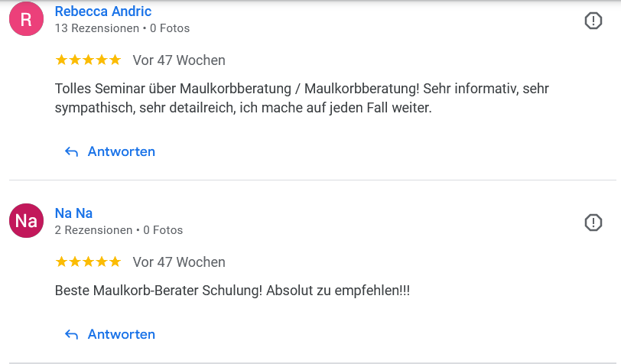This screenshot has width=621, height=364.
Task: Click the 'Tolles Seminar über Maulkorbberatung' review text
Action: [x=302, y=98]
